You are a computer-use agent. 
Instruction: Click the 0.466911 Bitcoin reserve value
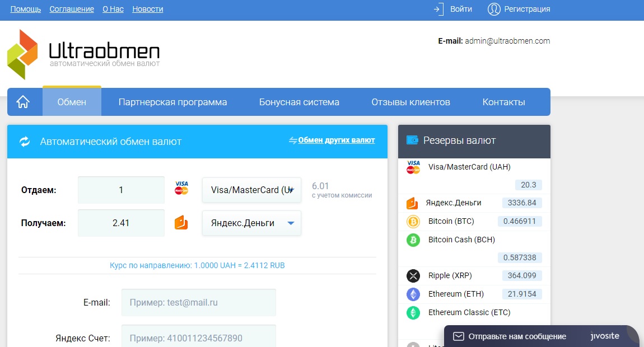click(x=520, y=221)
